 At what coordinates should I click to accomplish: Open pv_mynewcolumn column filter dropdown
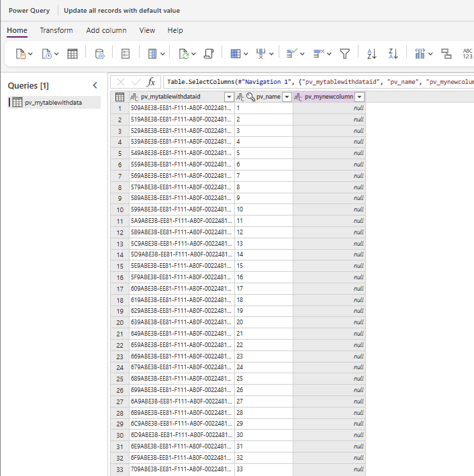pos(359,97)
